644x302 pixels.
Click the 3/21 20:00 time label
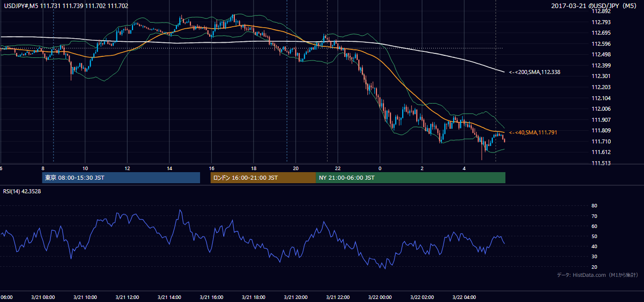(x=296, y=297)
